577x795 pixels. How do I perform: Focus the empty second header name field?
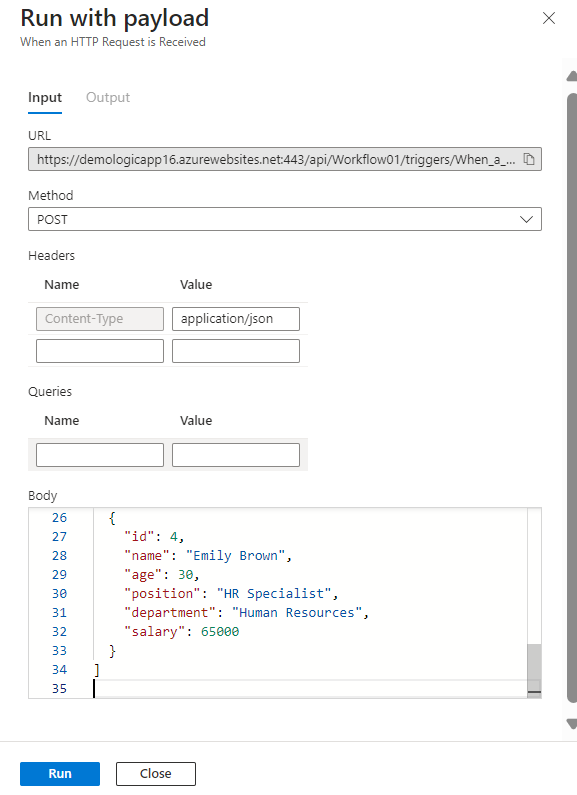[x=100, y=351]
